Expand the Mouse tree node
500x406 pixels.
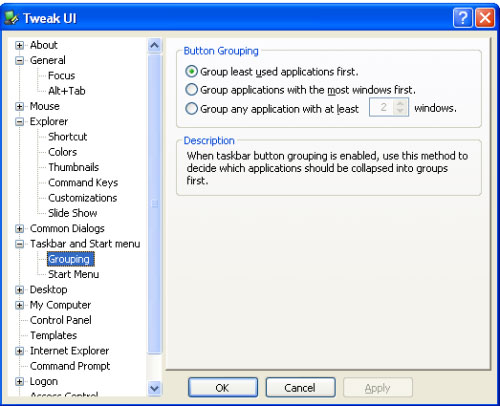point(20,106)
